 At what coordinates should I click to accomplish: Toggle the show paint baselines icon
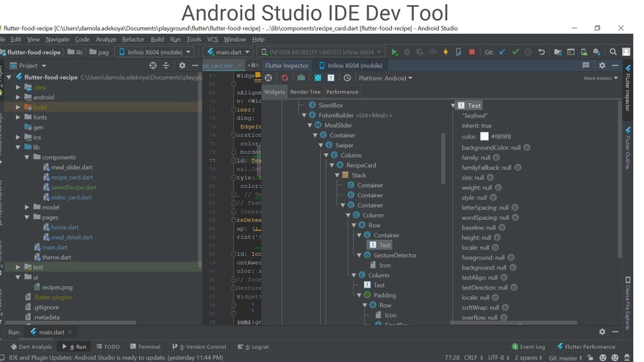(331, 78)
